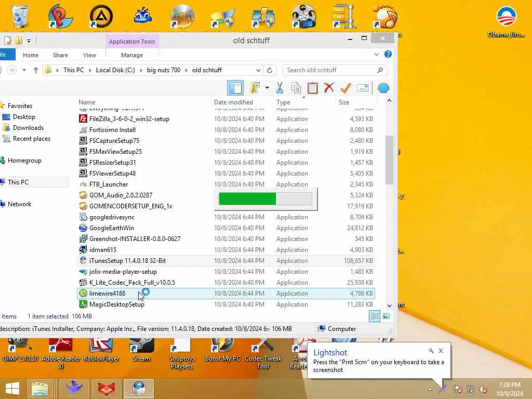Viewport: 532px width, 399px height.
Task: Open the Recycle Bin desktop icon
Action: click(x=20, y=16)
